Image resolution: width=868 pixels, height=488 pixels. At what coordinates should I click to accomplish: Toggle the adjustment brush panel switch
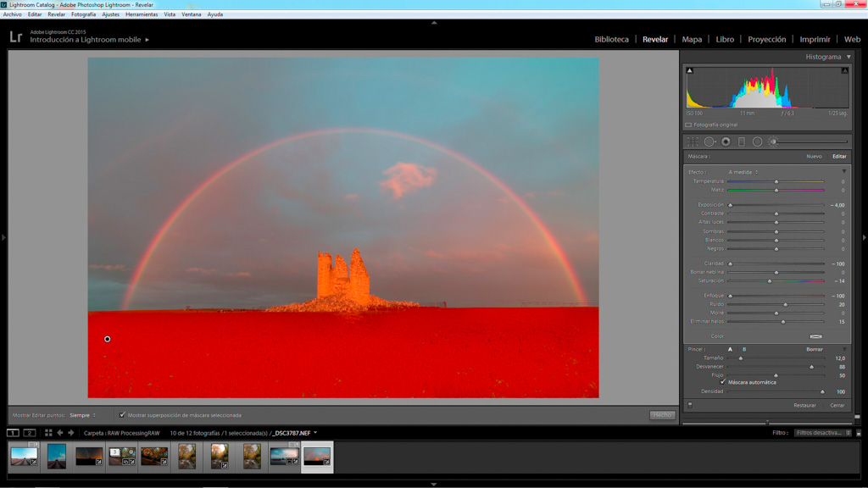(x=690, y=405)
